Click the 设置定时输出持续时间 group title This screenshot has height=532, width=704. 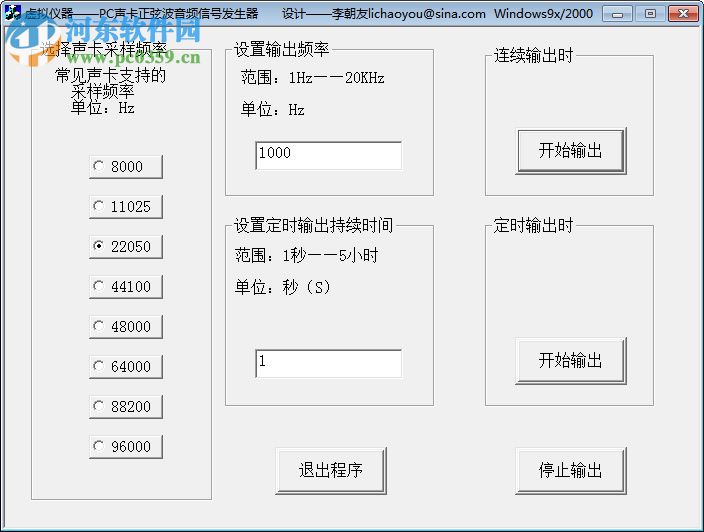tap(313, 225)
